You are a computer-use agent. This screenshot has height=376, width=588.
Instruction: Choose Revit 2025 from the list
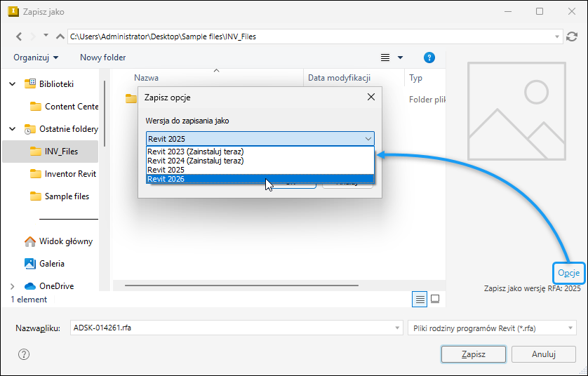pyautogui.click(x=260, y=170)
